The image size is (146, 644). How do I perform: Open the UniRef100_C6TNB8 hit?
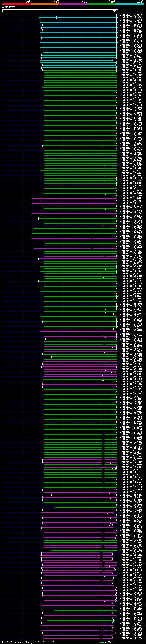point(131,47)
